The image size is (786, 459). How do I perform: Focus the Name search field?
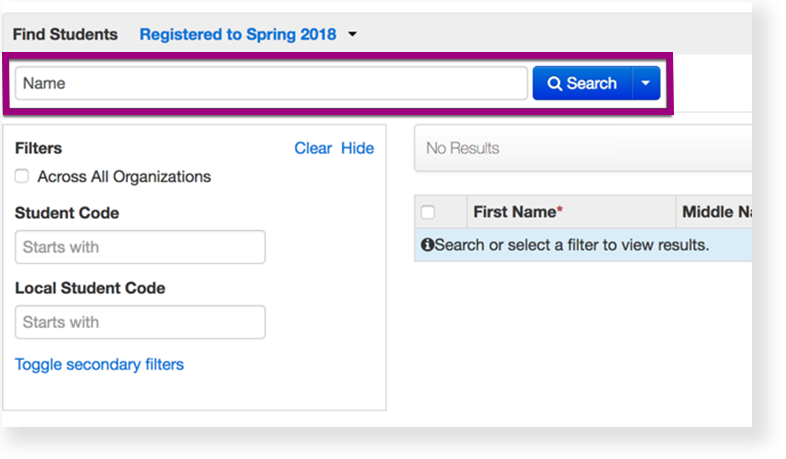tap(270, 84)
